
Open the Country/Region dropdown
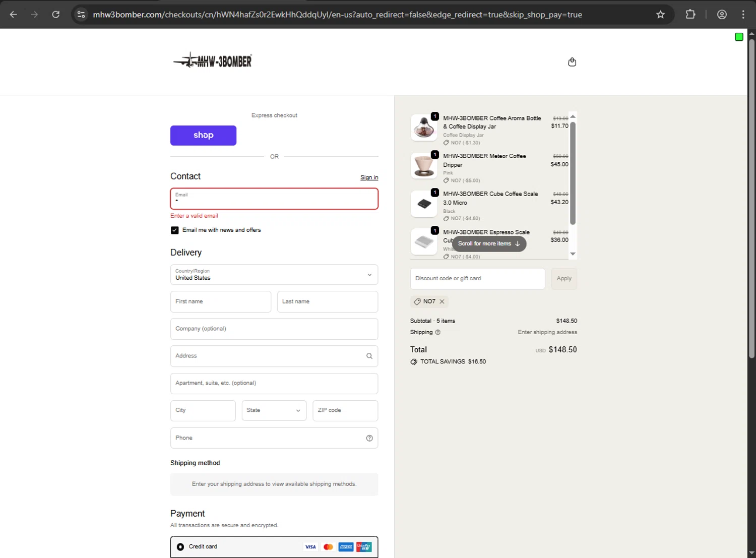click(x=274, y=275)
